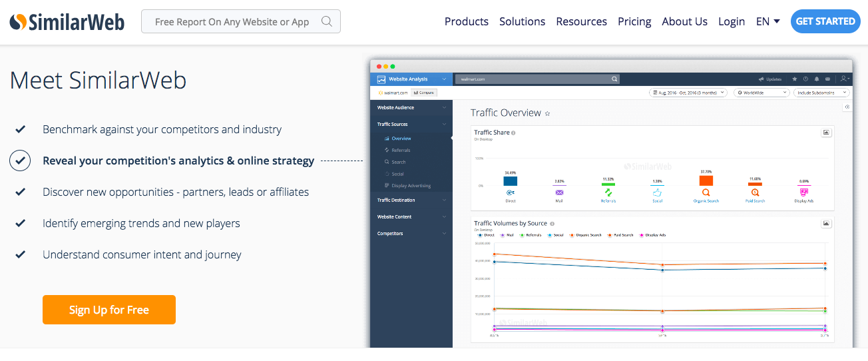Click the orange Organic Search bar in Traffic Share

pyautogui.click(x=706, y=180)
